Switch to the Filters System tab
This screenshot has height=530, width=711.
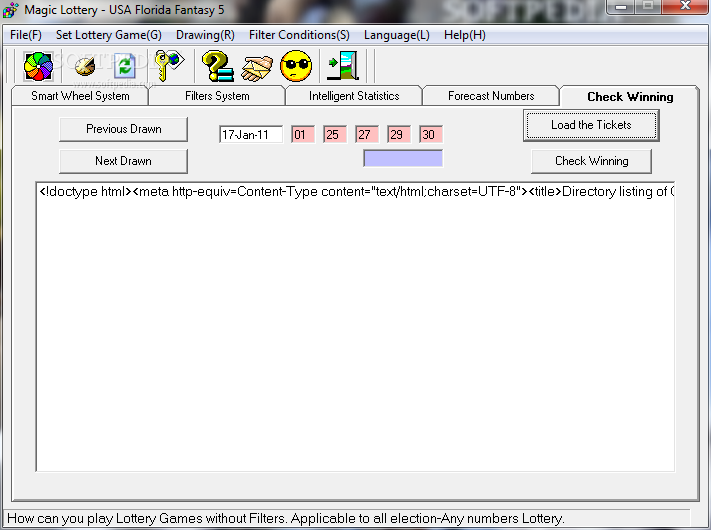click(x=217, y=96)
